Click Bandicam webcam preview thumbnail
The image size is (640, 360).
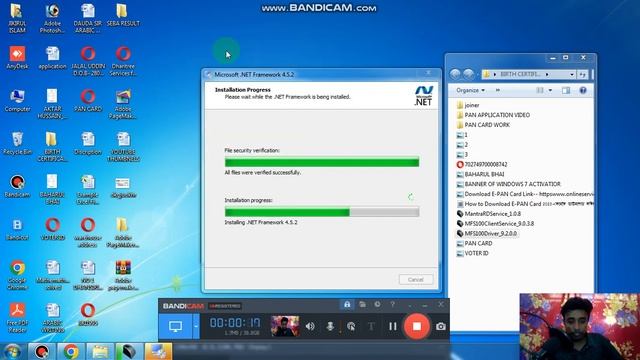284,326
